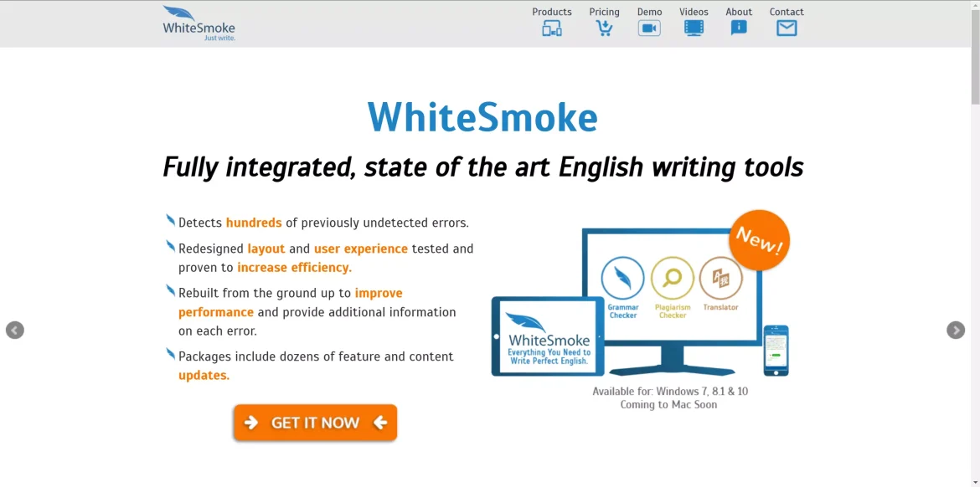Click the tablet WhiteSmoke illustration
Image resolution: width=980 pixels, height=487 pixels.
(548, 336)
